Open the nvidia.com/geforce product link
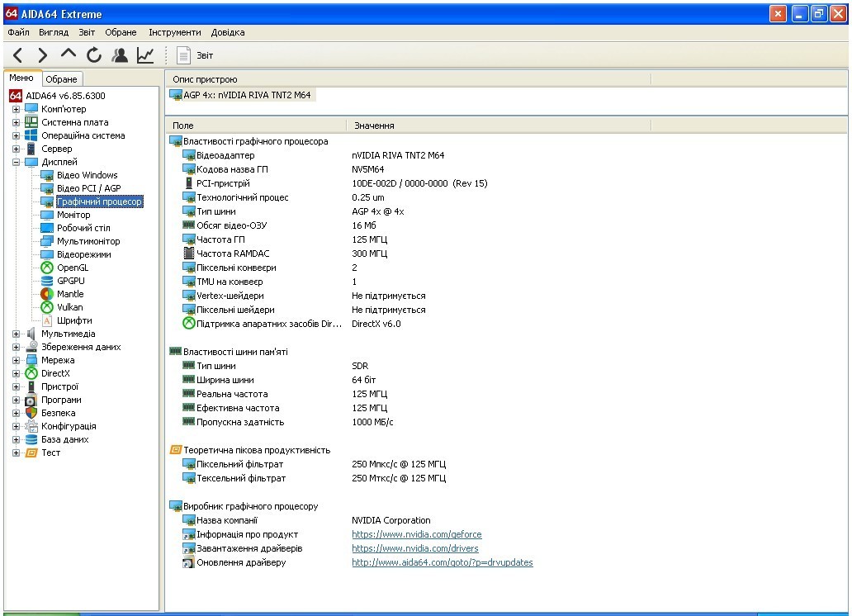The width and height of the screenshot is (852, 616). [x=416, y=534]
